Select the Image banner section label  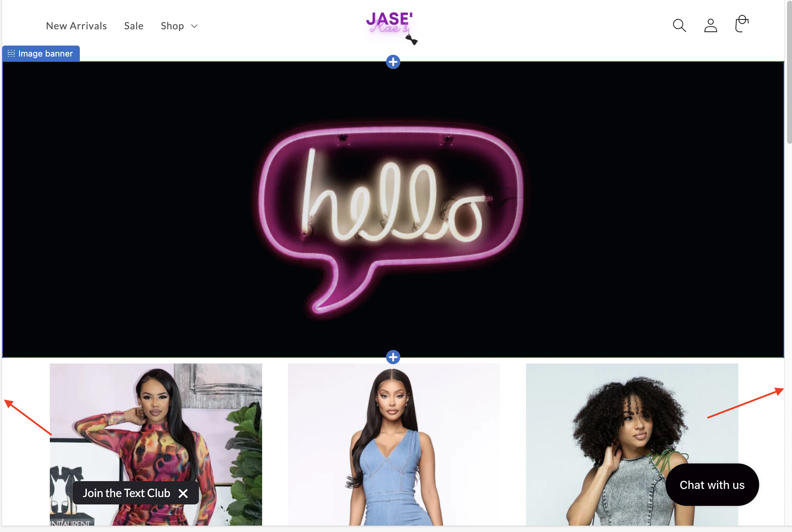pyautogui.click(x=41, y=53)
